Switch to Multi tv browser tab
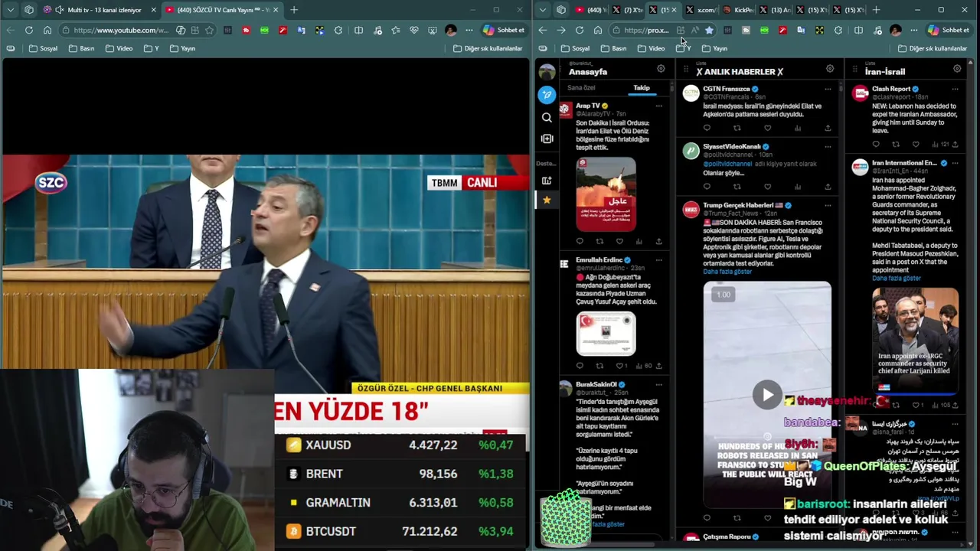The width and height of the screenshot is (980, 551). pos(100,10)
